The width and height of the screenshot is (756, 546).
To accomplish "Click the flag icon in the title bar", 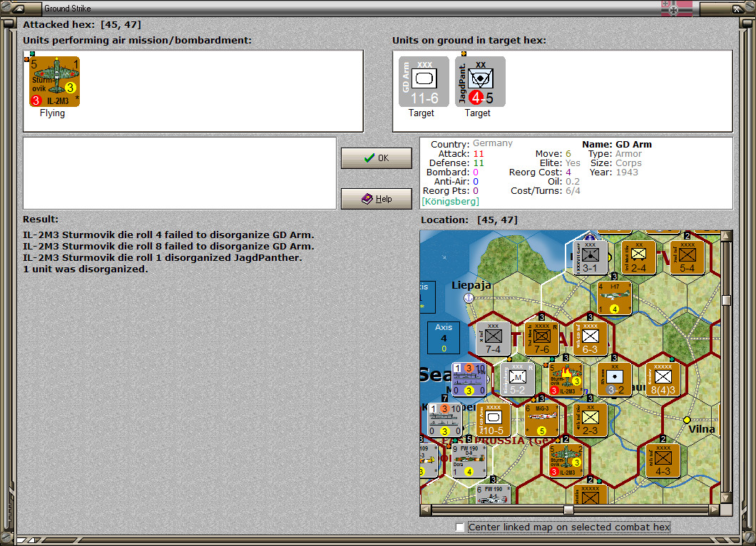I will click(675, 8).
